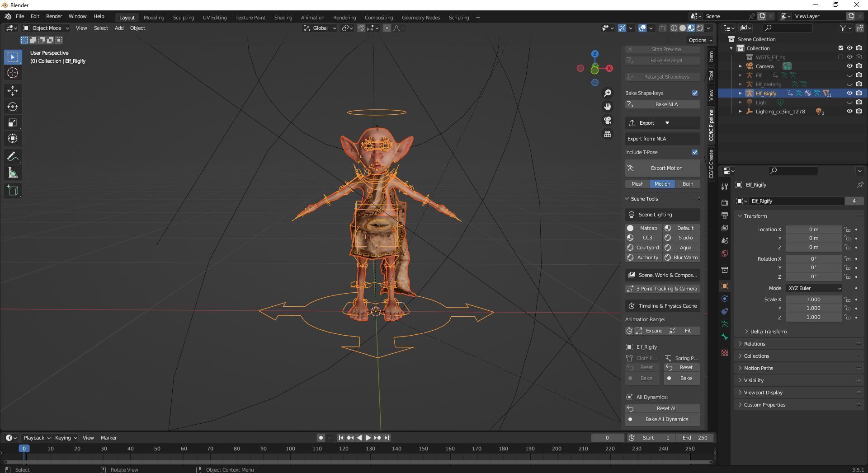The width and height of the screenshot is (868, 473).
Task: Open the Global transform orientation dropdown
Action: coord(320,28)
